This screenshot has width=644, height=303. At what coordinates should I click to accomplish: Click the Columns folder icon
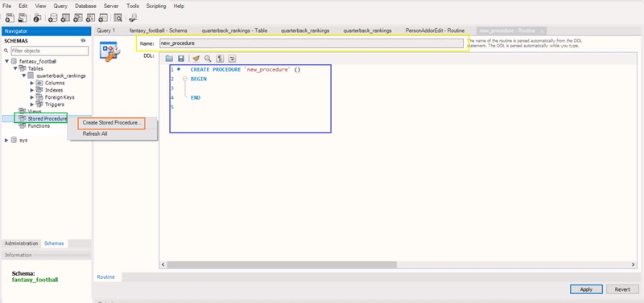coord(39,84)
